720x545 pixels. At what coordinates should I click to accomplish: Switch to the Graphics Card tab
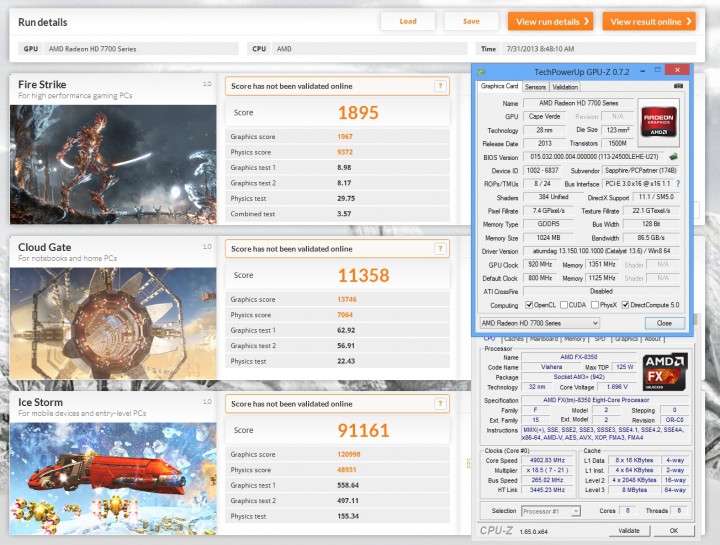(x=499, y=86)
